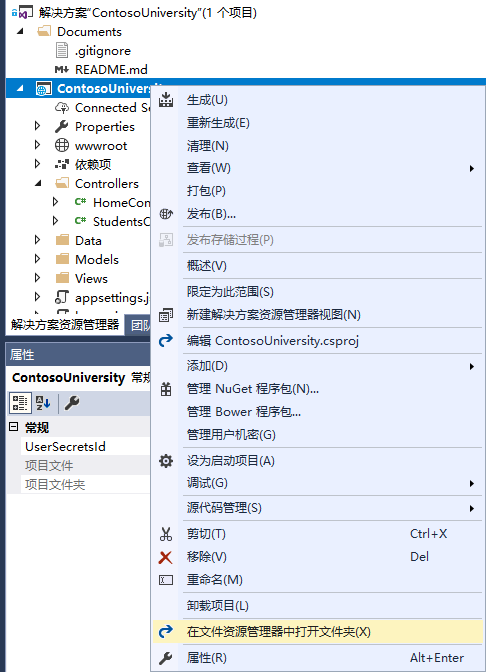Click the build icon beside 生成(U)

tap(166, 100)
